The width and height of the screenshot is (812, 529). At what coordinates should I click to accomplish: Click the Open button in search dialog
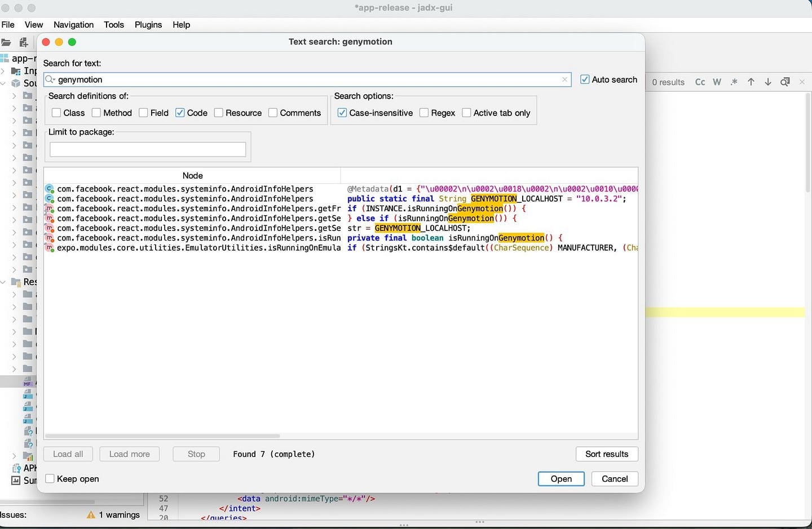pos(561,479)
